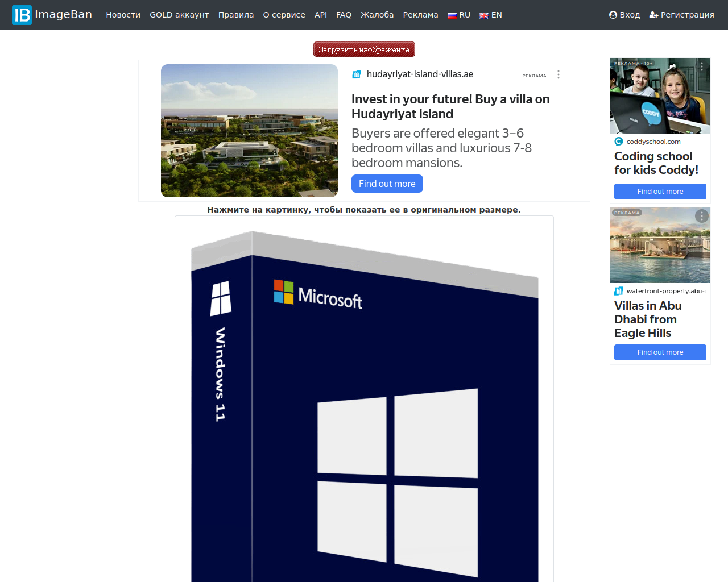Click the coddyschool.com favicon icon

(619, 142)
